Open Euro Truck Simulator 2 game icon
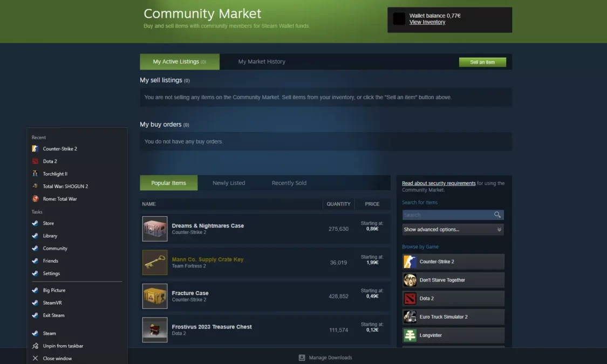 [410, 317]
